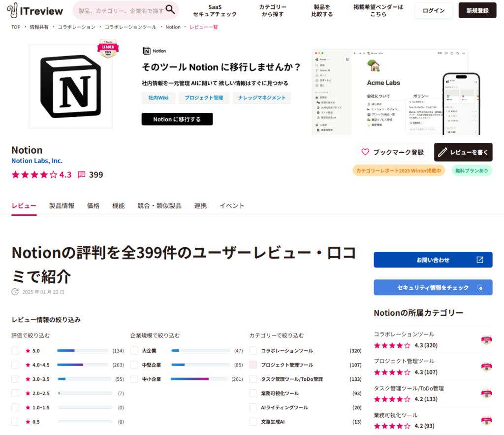
Task: Click the leader badge beside コラボレーションツール category
Action: 487,340
